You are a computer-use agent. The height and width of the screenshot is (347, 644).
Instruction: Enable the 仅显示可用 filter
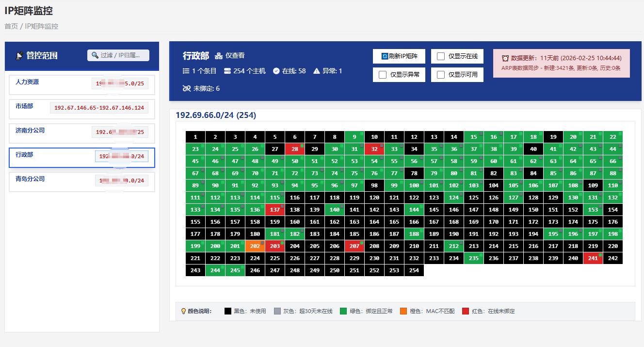[442, 74]
